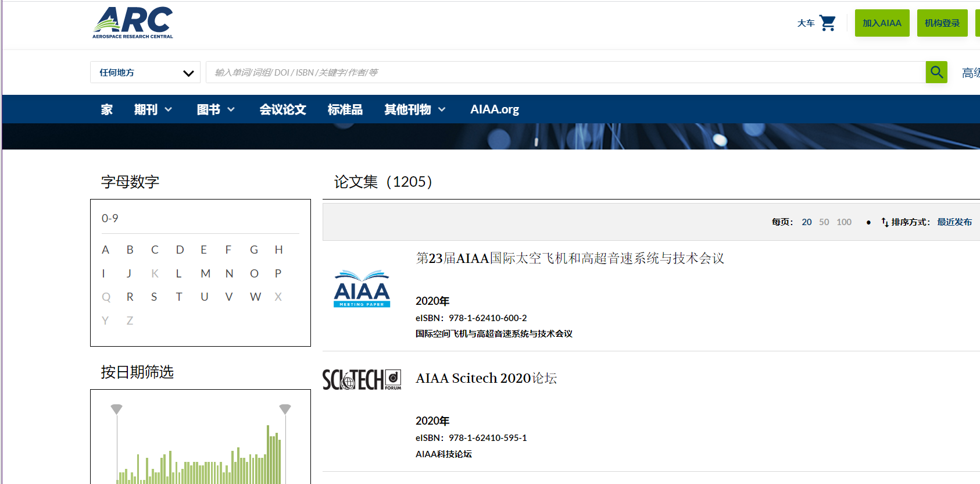Image resolution: width=980 pixels, height=484 pixels.
Task: Filter proceedings by letter G
Action: [254, 250]
